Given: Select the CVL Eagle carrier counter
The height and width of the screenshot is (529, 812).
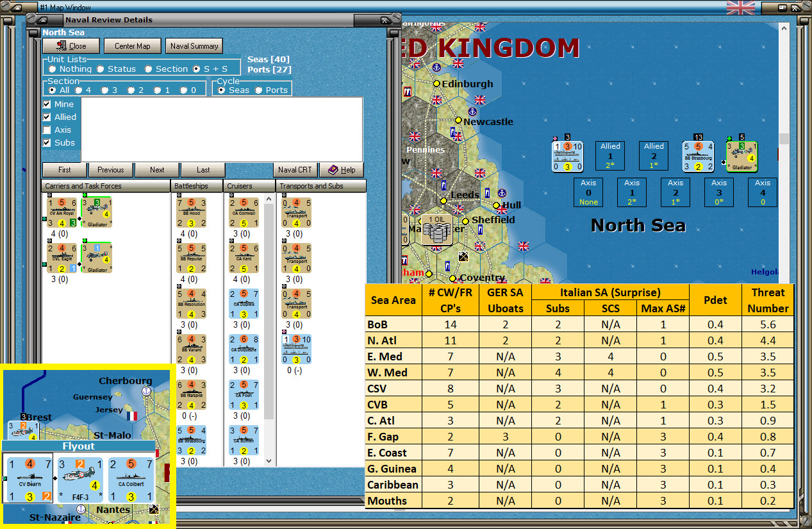Looking at the screenshot, I should (62, 258).
